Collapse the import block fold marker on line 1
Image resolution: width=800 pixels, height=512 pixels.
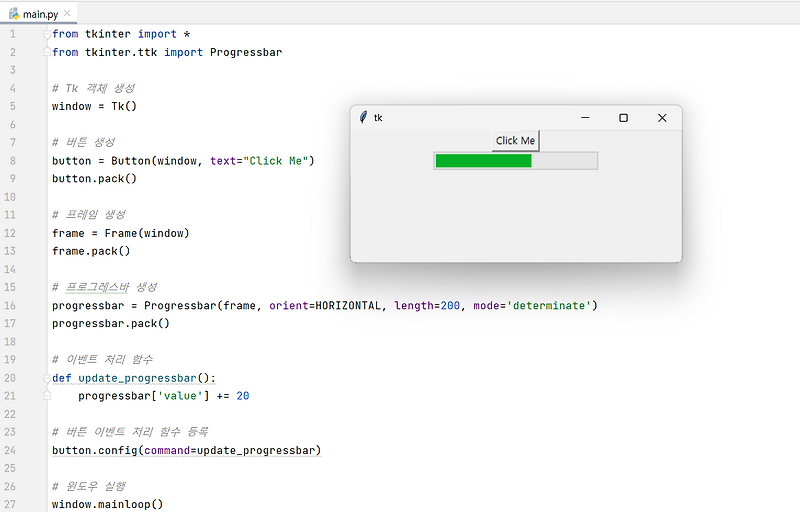click(x=47, y=34)
